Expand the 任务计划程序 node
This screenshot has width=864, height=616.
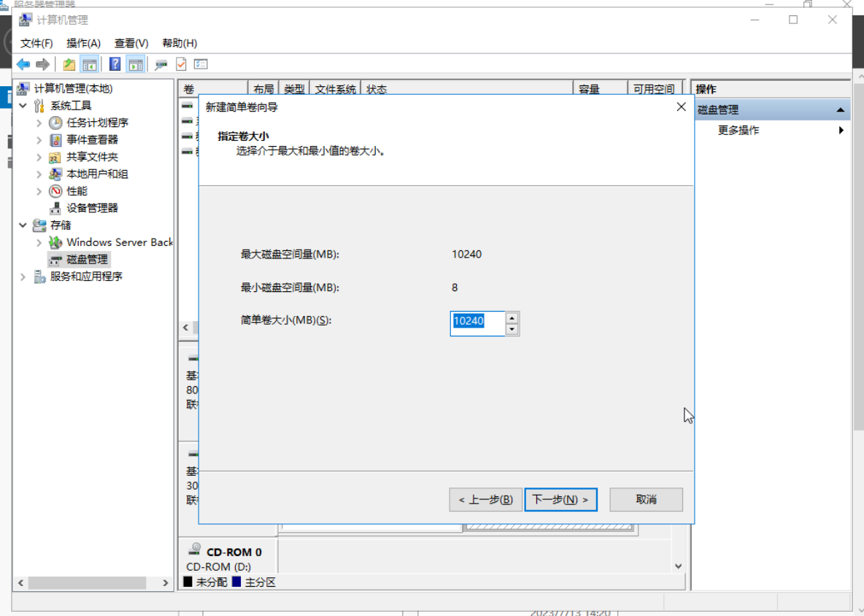pyautogui.click(x=39, y=123)
